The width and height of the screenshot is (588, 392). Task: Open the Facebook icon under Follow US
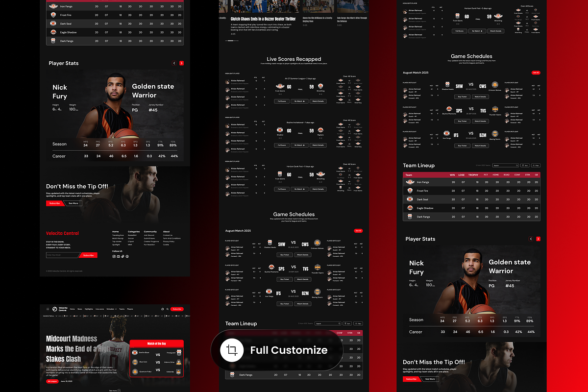[x=127, y=256]
